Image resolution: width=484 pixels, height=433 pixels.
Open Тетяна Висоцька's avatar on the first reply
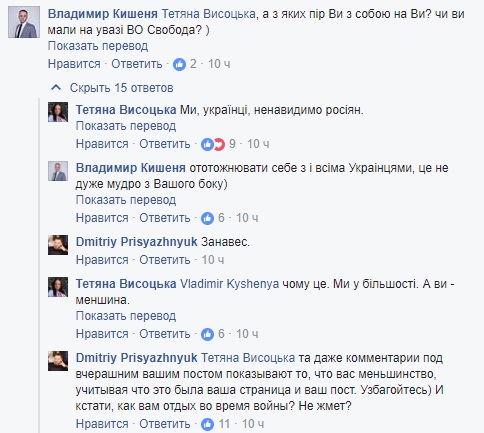point(58,112)
